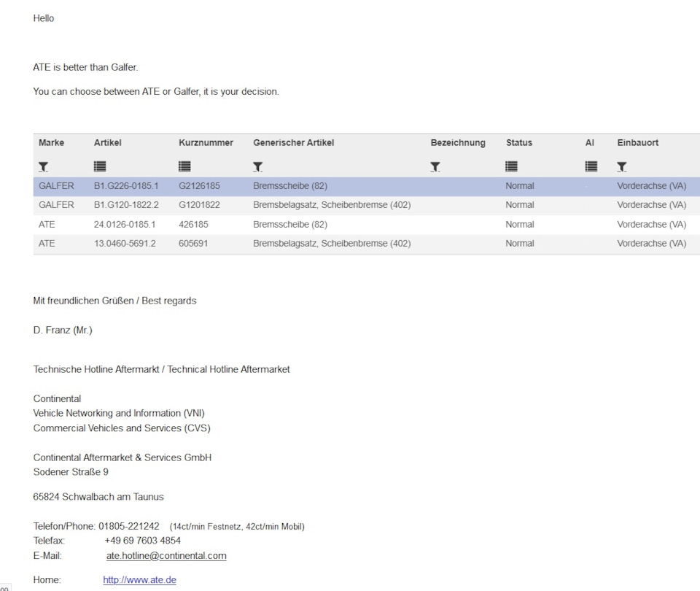Open the list icon under AI column

pyautogui.click(x=591, y=166)
